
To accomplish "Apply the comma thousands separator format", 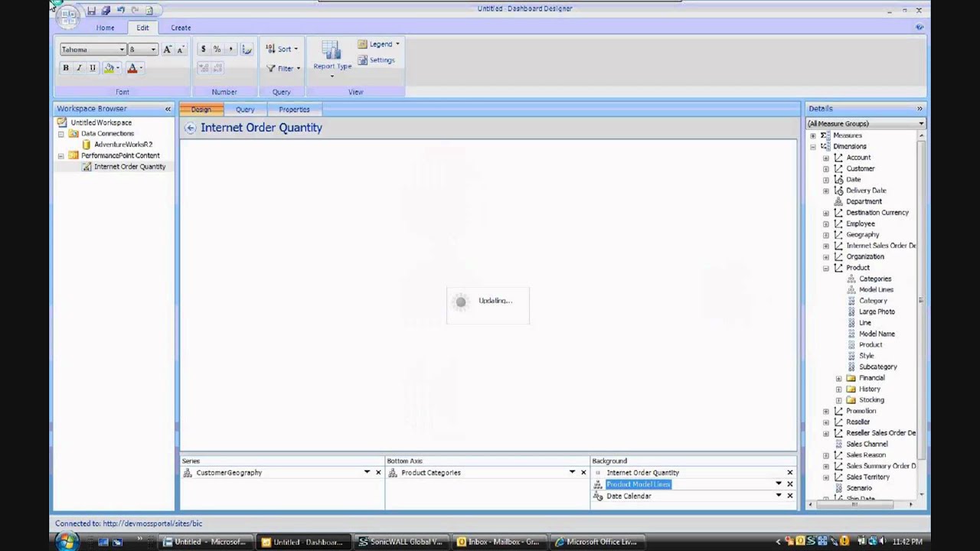I will tap(230, 49).
